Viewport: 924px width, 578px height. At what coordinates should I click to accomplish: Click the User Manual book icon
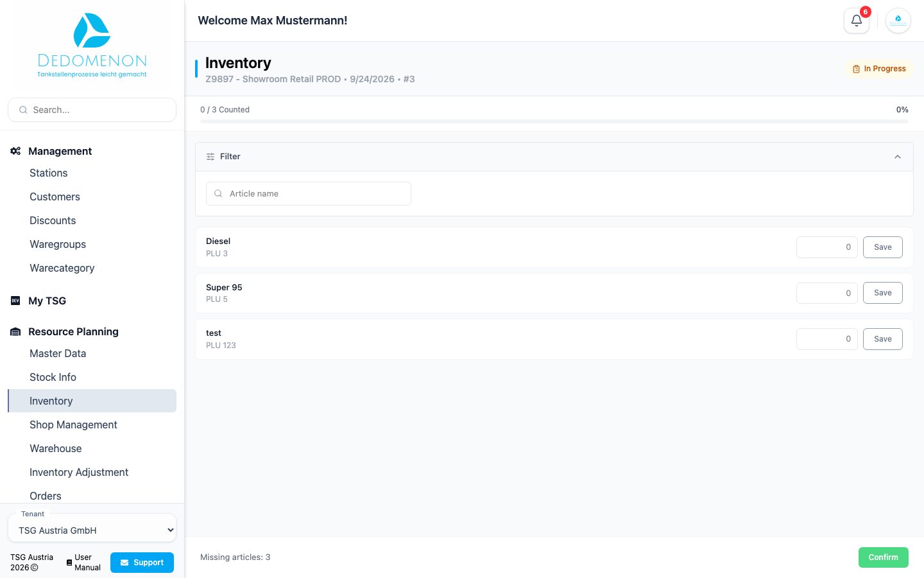click(69, 563)
